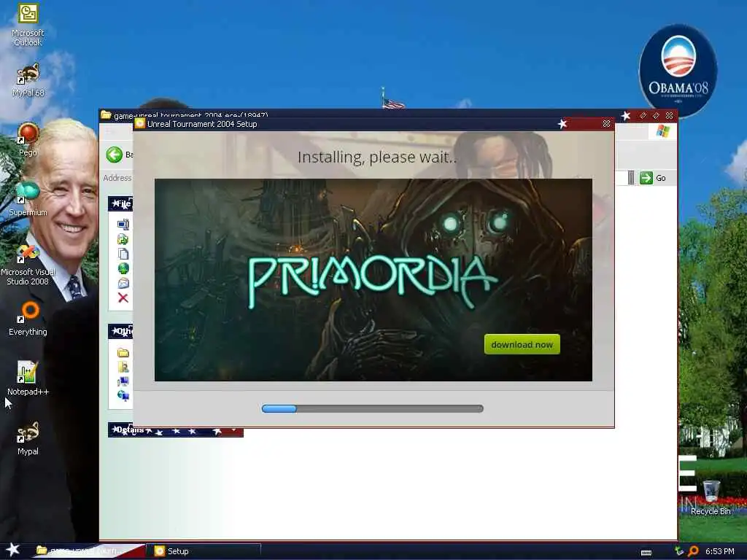Click red X delete icon in Explorer sidebar
Viewport: 747px width, 560px height.
click(x=123, y=298)
